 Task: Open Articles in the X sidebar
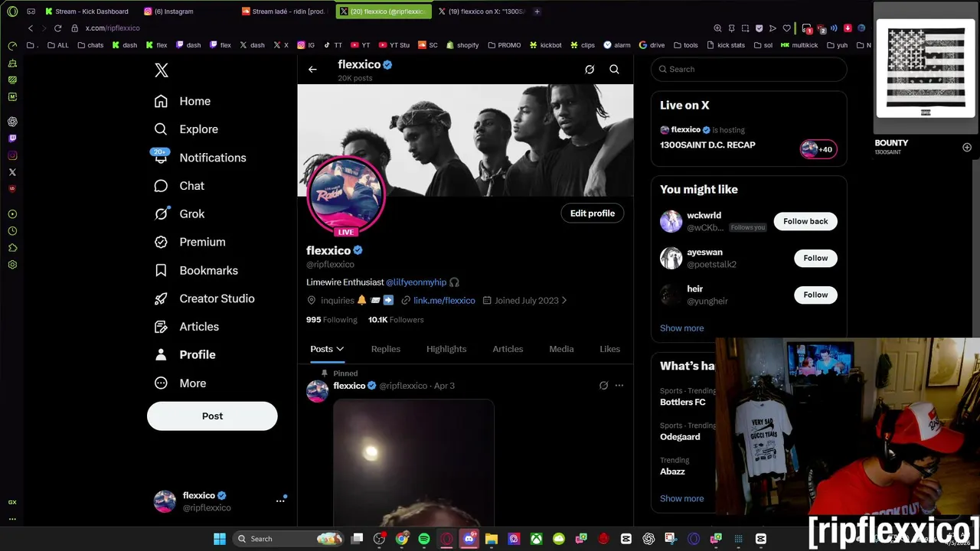coord(186,327)
